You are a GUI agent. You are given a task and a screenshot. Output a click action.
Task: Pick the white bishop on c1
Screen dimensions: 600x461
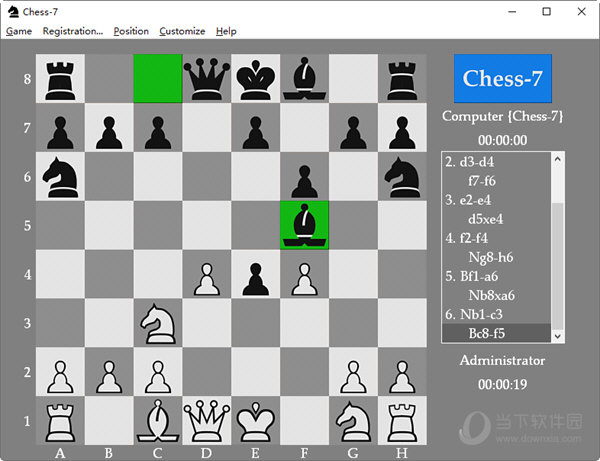(x=157, y=420)
